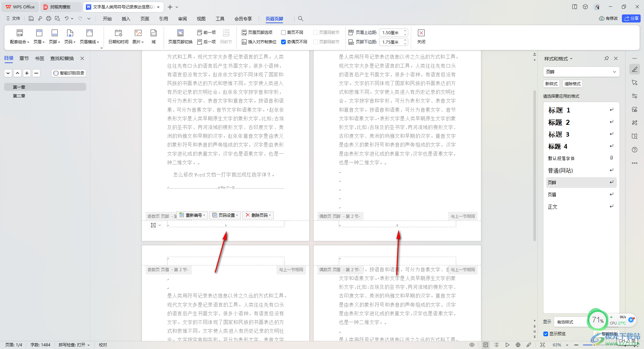The image size is (644, 349).
Task: Uncheck the 奇偶页不同 checkbox
Action: click(x=283, y=42)
